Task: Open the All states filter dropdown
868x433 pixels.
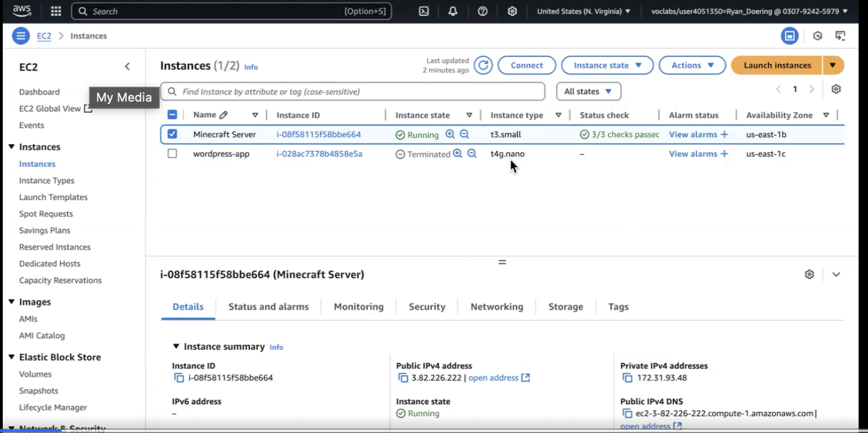Action: coord(588,91)
